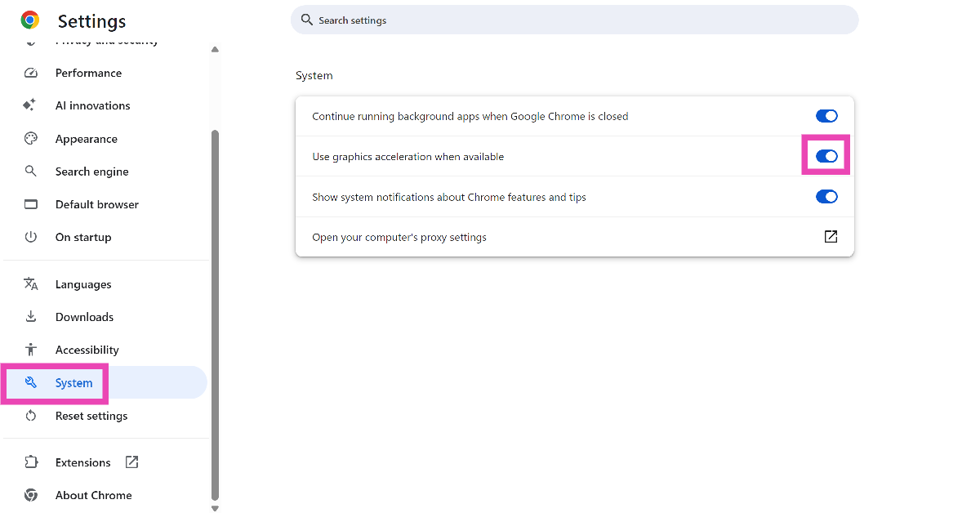Toggle system notifications about Chrome features
980x513 pixels.
click(x=826, y=197)
